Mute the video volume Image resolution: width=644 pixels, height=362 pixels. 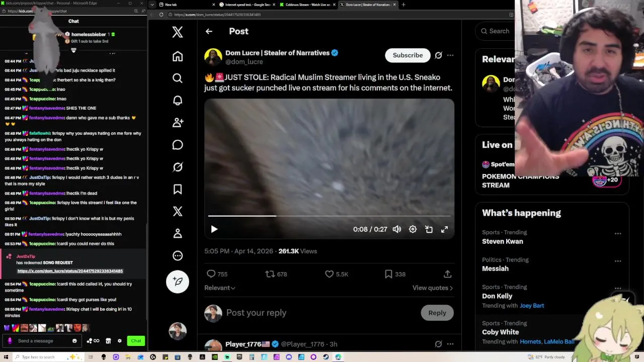tap(397, 229)
